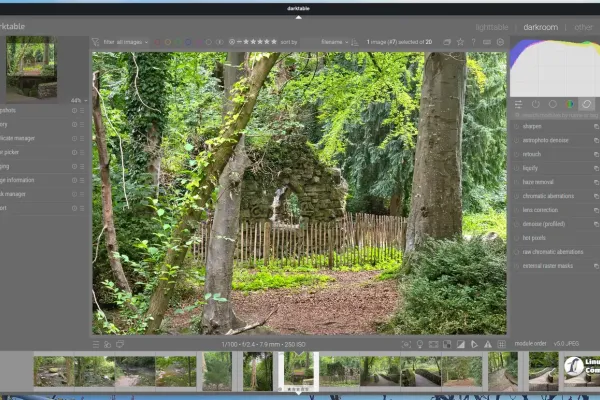Open the preferences gear icon
Viewport: 600px width, 400px height.
point(500,42)
